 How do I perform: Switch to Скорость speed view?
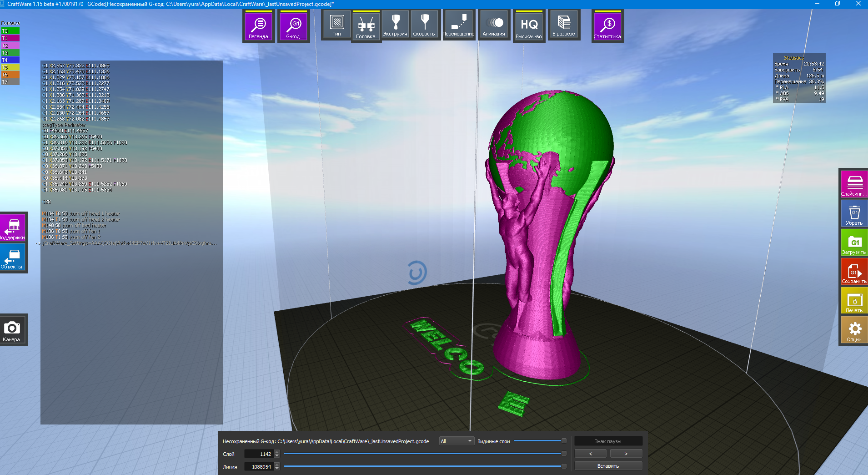(424, 25)
